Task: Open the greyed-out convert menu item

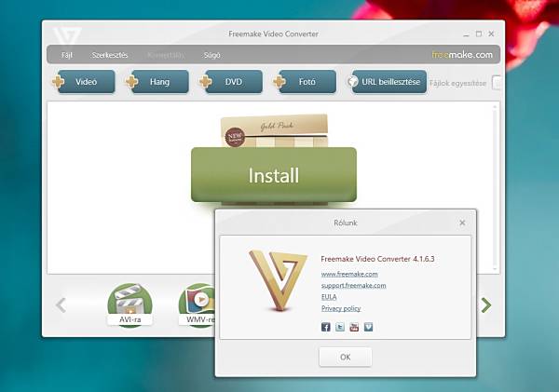Action: pos(166,55)
